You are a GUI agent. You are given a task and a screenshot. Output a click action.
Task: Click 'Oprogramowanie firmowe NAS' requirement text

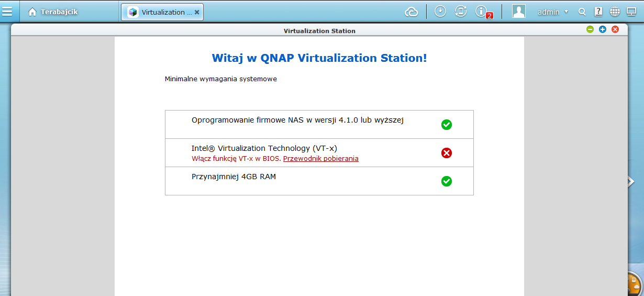coord(297,120)
